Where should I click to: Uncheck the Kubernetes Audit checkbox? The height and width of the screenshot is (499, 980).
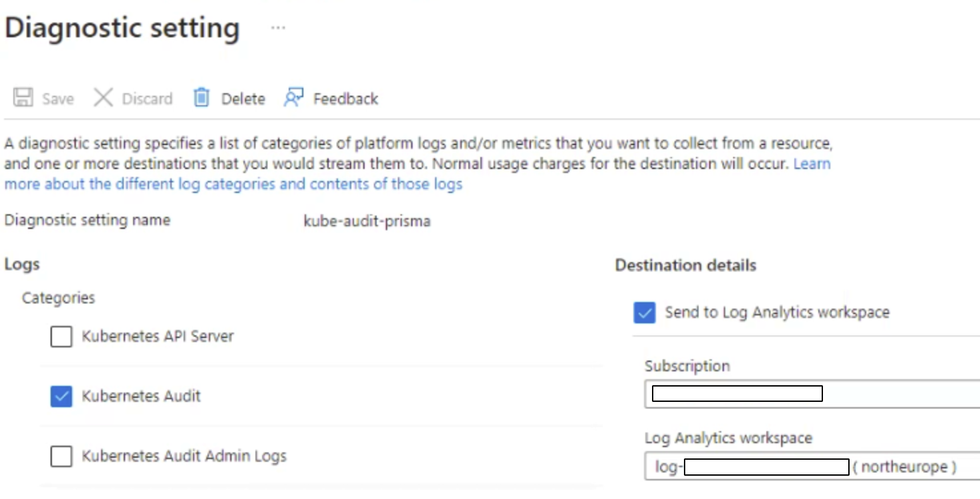pos(61,397)
